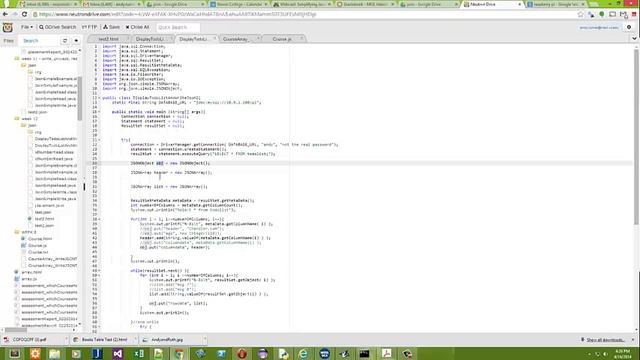Fold the try block at line 21

[x=99, y=140]
